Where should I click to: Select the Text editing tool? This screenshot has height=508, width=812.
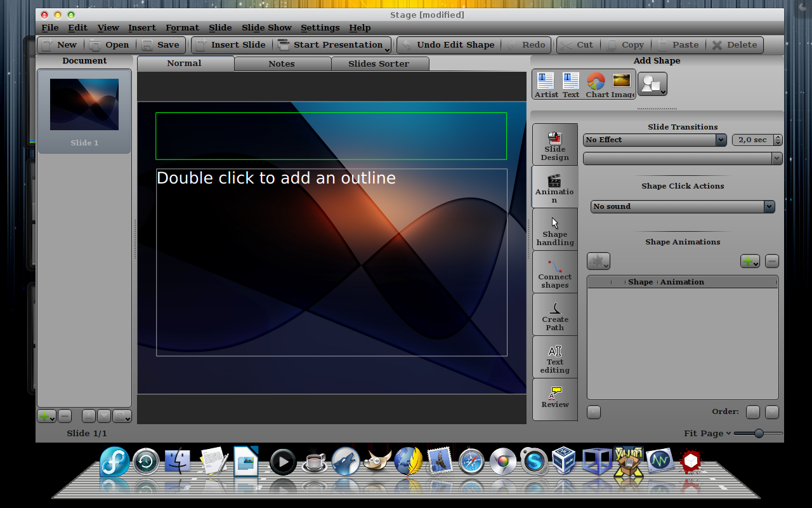[555, 358]
